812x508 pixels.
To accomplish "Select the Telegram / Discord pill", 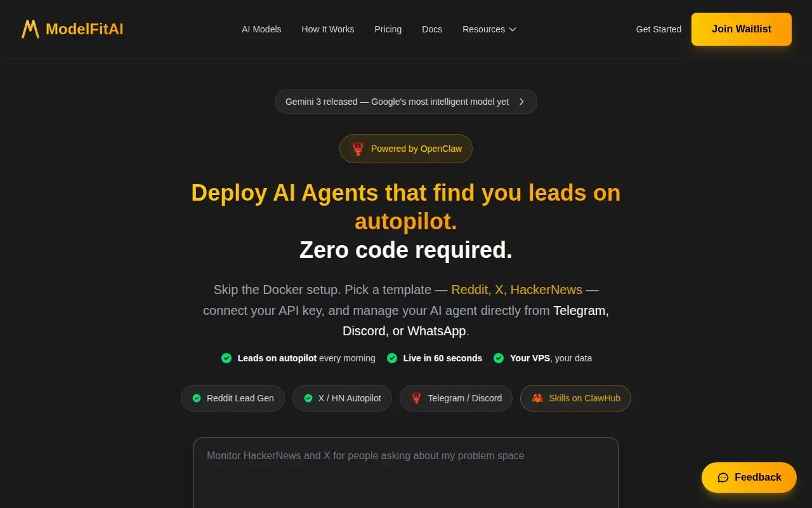I will coord(456,398).
